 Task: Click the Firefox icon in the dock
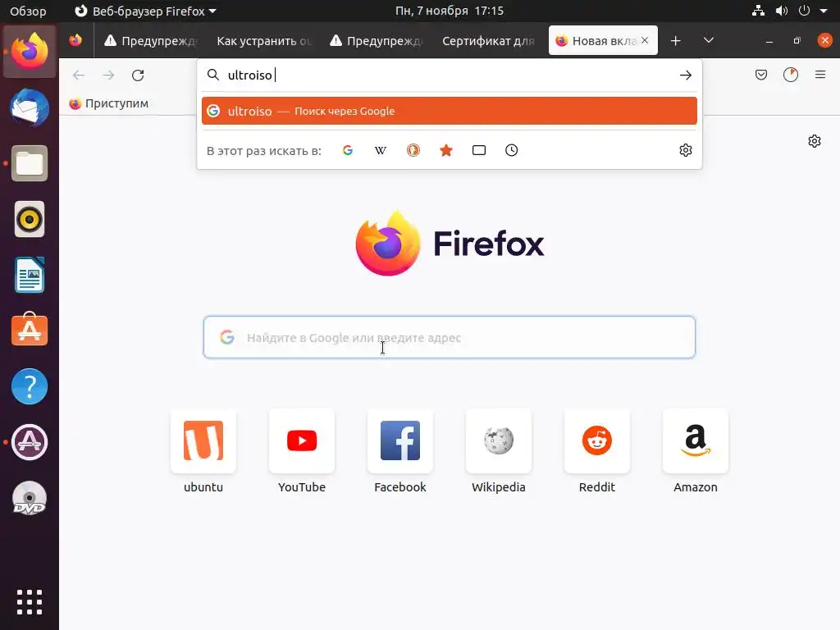(30, 52)
